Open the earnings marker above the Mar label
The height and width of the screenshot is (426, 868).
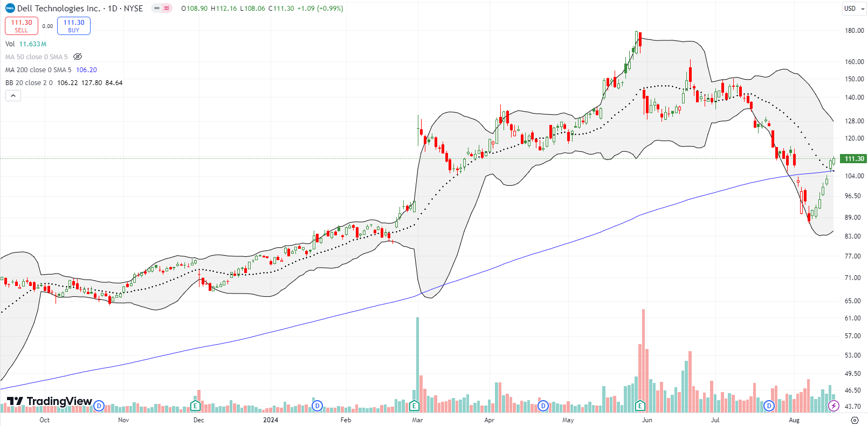pyautogui.click(x=414, y=406)
